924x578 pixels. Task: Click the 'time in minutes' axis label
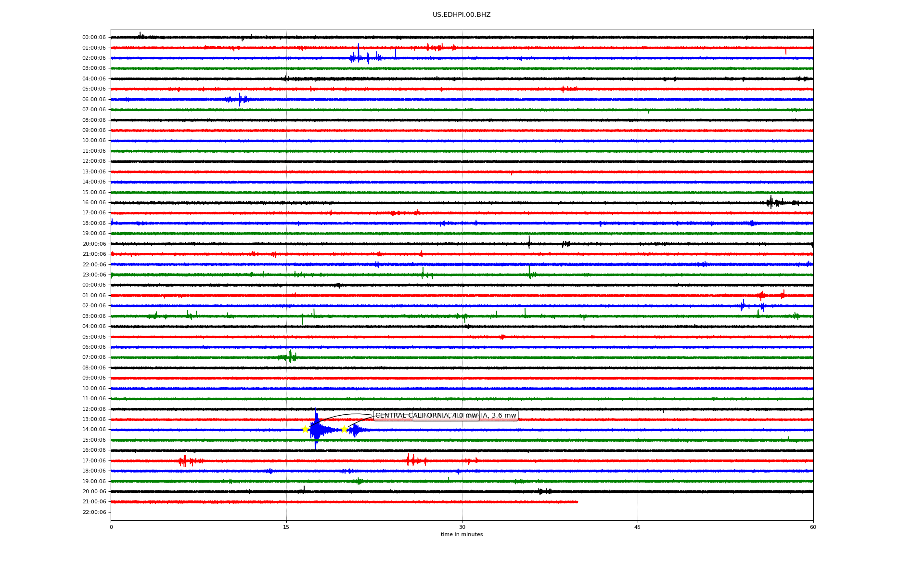coord(461,534)
